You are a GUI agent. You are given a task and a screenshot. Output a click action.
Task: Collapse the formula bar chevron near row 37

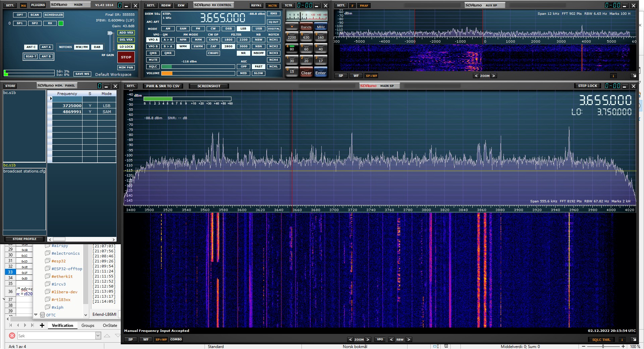click(4, 299)
